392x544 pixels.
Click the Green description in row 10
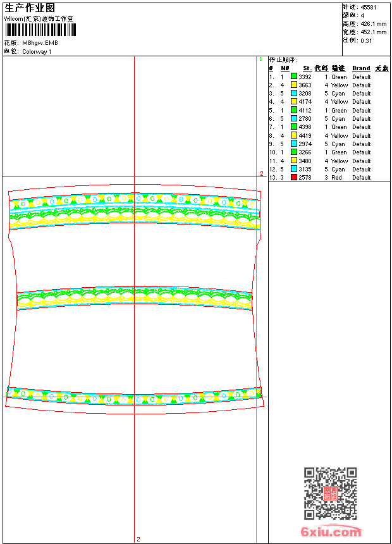pos(339,152)
